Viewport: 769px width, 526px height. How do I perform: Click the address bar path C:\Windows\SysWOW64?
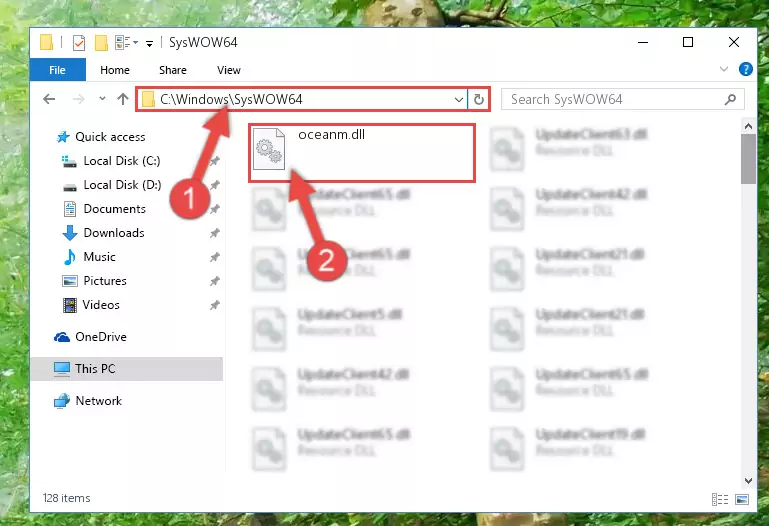pyautogui.click(x=231, y=100)
